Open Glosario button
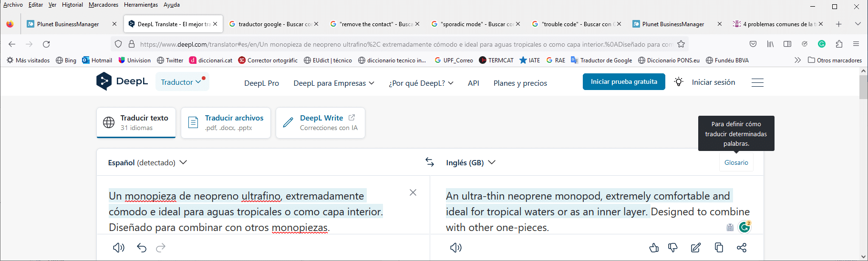868x261 pixels. click(736, 162)
